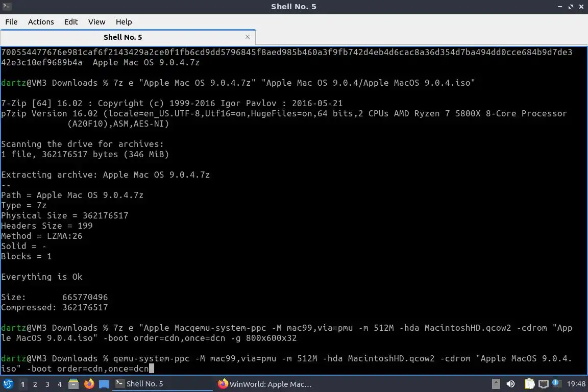Switch to workspace 3
588x392 pixels.
pos(47,384)
